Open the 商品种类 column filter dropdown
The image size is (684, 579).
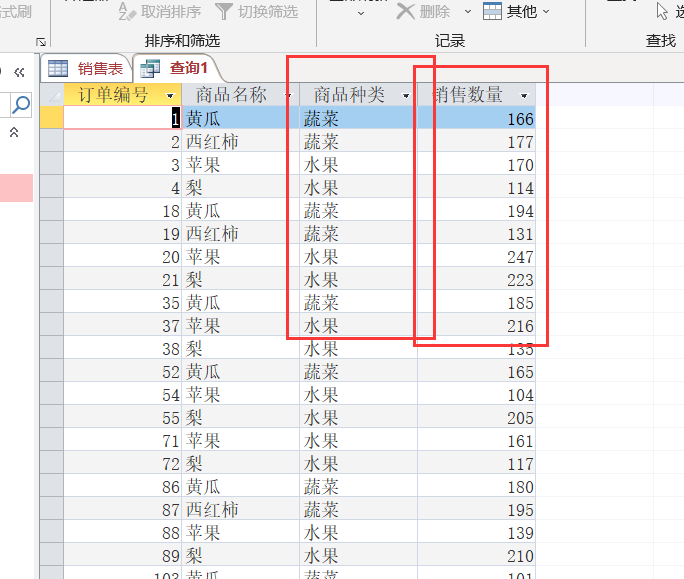point(406,96)
